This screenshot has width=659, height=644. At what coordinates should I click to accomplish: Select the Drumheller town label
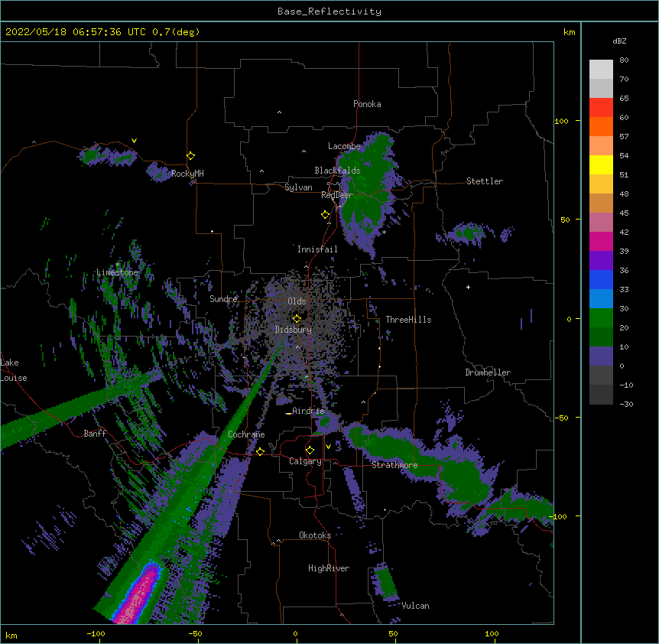click(x=488, y=372)
